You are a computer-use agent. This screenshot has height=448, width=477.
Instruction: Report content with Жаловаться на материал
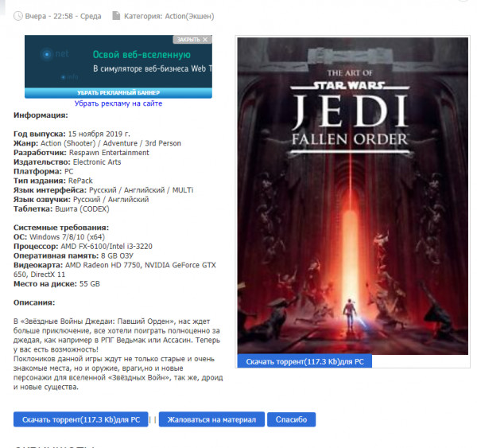click(211, 419)
